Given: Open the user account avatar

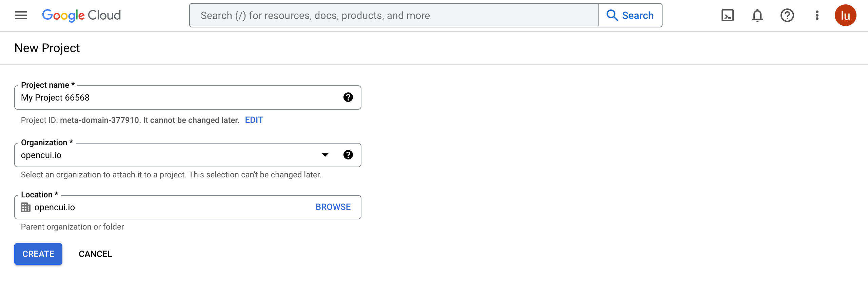Looking at the screenshot, I should pos(846,15).
